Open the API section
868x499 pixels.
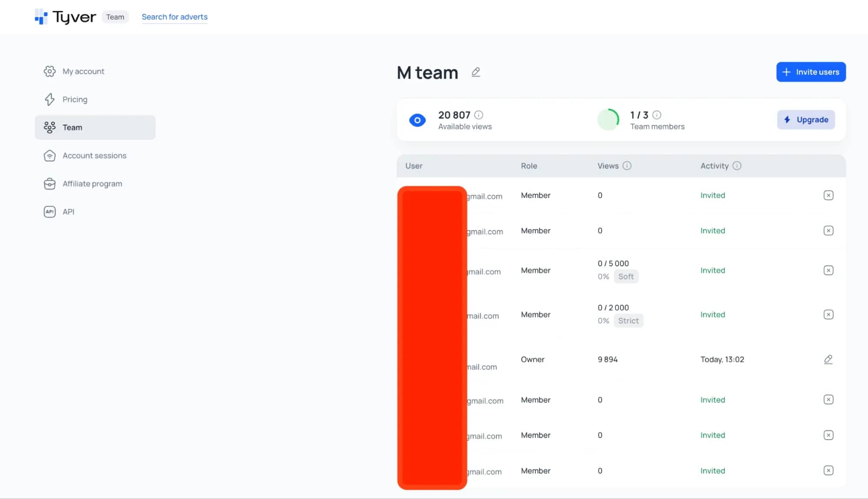tap(95, 211)
